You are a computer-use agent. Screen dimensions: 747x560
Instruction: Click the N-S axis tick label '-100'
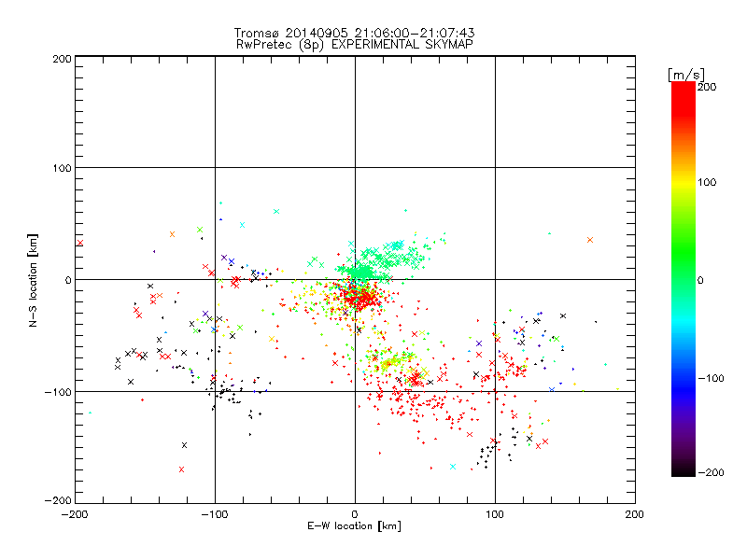click(58, 392)
